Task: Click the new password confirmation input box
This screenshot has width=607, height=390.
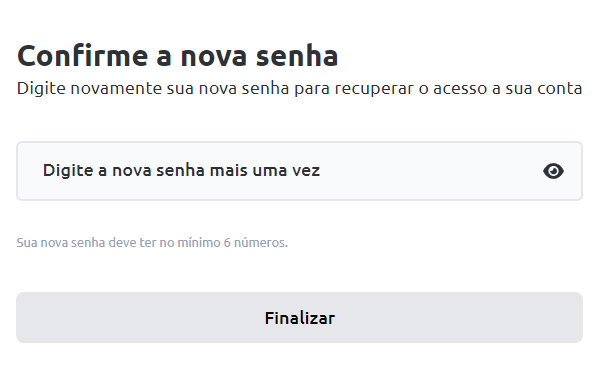Action: (299, 171)
